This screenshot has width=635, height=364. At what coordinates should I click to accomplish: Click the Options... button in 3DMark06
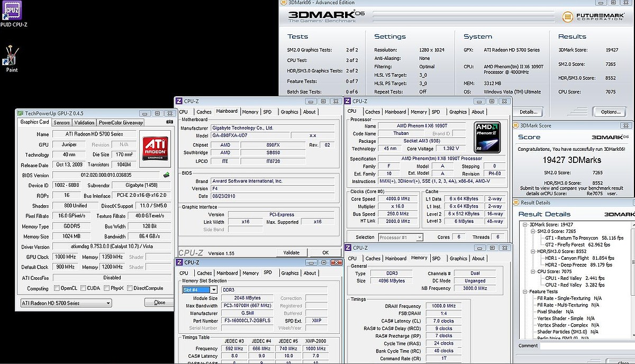click(x=610, y=112)
